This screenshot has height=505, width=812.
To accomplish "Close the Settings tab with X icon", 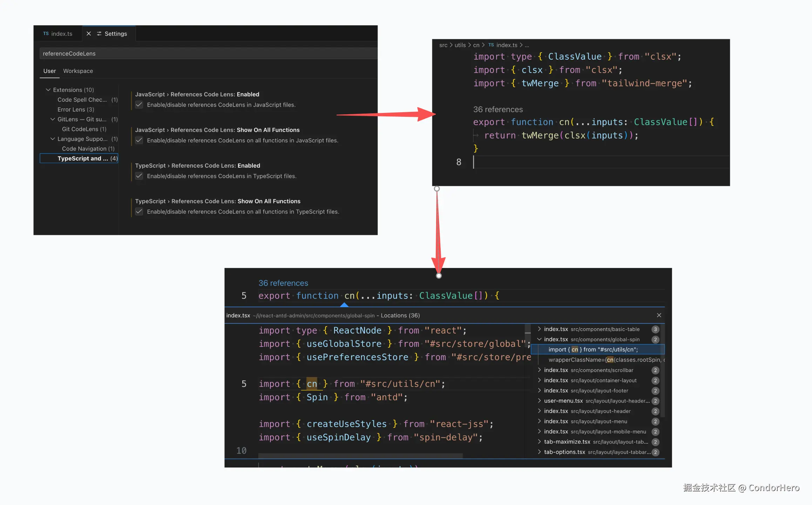I will coord(89,34).
